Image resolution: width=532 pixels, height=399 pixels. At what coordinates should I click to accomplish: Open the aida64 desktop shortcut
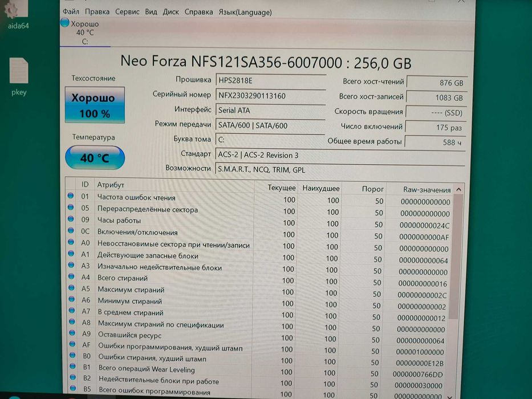pos(17,14)
